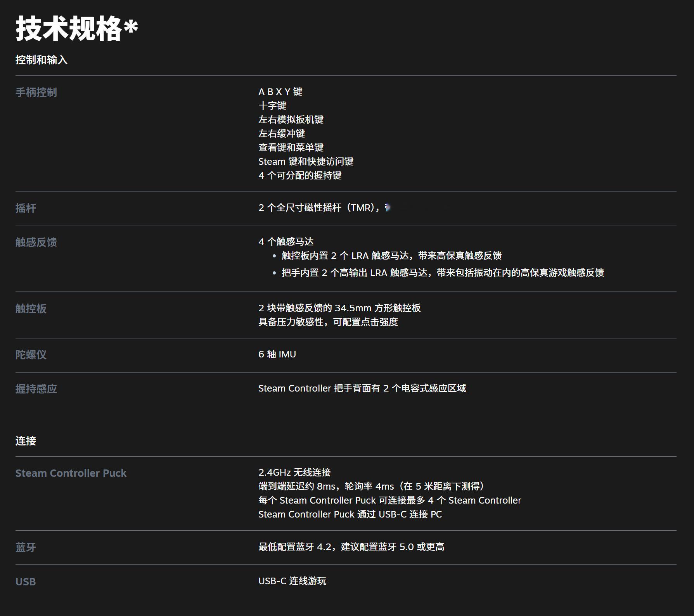The image size is (694, 616).
Task: Click the "摇杆" row label
Action: [26, 208]
